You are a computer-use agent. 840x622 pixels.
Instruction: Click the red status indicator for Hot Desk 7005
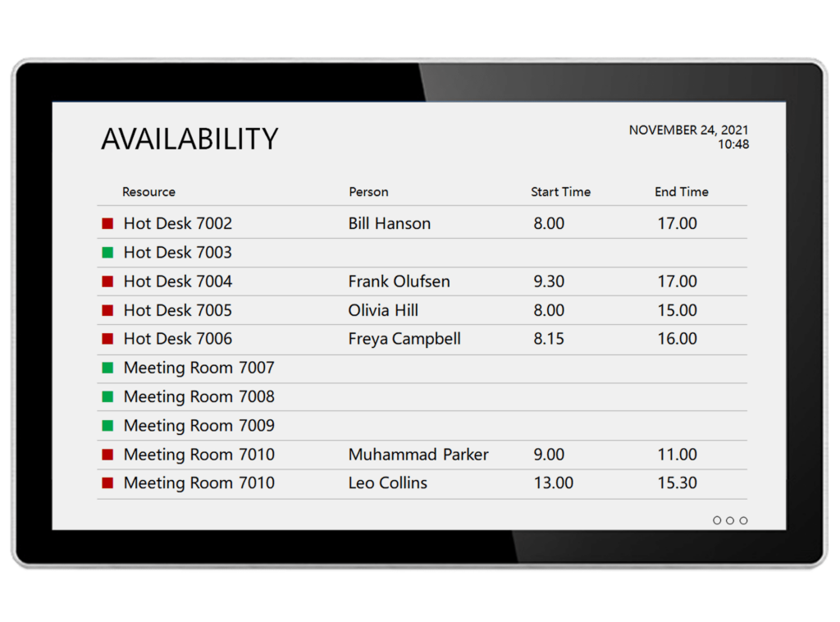click(107, 310)
